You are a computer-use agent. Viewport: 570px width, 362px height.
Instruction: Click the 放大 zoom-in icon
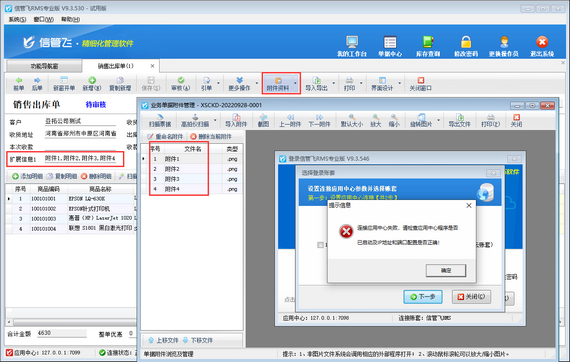pyautogui.click(x=376, y=120)
